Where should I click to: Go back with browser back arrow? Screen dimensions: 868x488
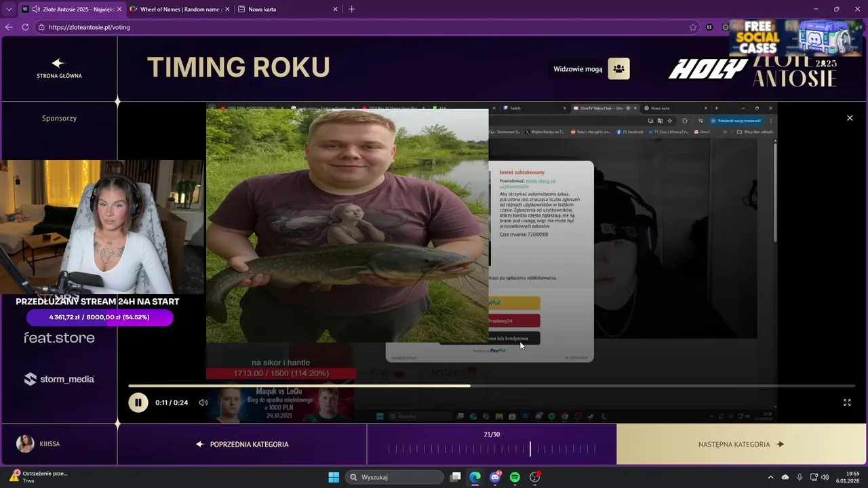[9, 27]
